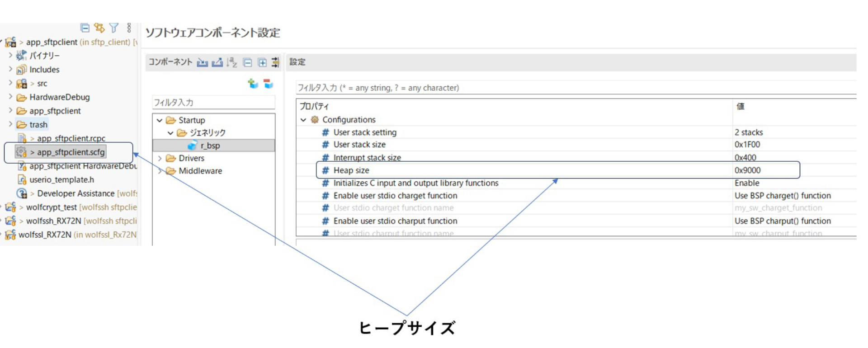Click the component filter input field

(213, 103)
